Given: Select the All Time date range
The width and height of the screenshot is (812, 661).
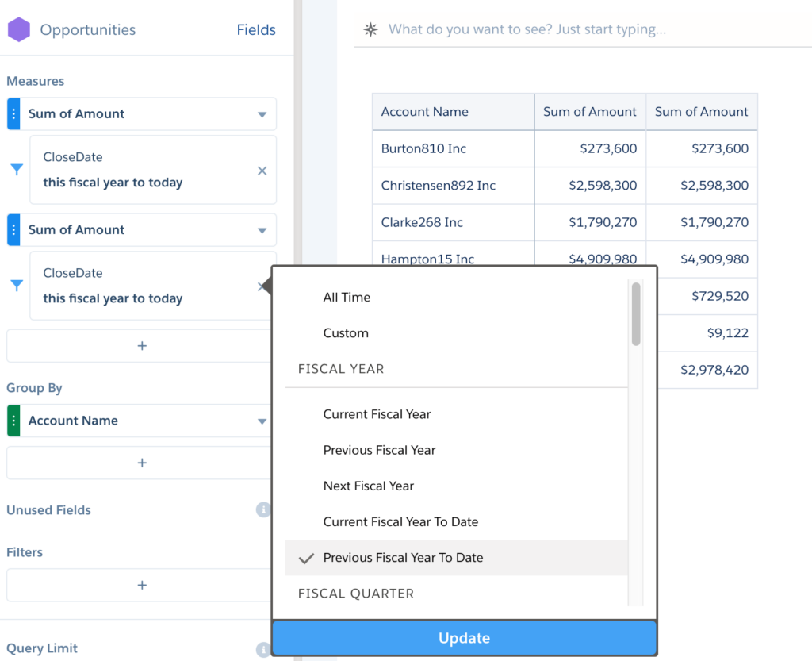Looking at the screenshot, I should click(347, 298).
